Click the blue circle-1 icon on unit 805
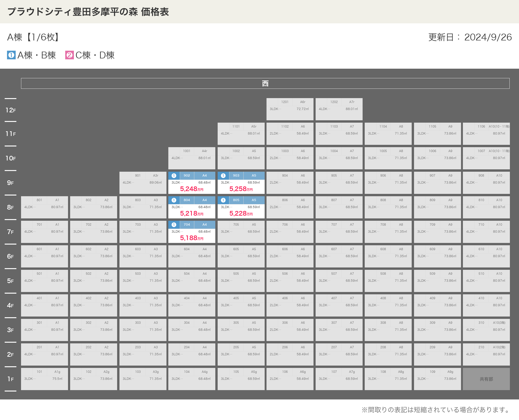Image resolution: width=519 pixels, height=420 pixels. pyautogui.click(x=223, y=200)
